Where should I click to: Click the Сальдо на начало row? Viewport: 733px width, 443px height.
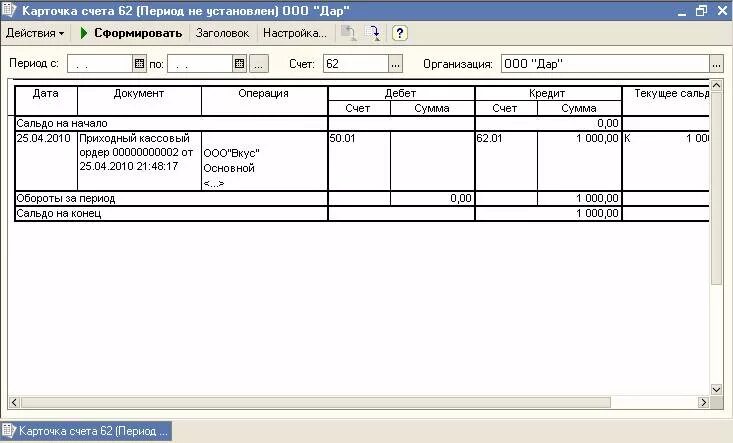pos(362,123)
